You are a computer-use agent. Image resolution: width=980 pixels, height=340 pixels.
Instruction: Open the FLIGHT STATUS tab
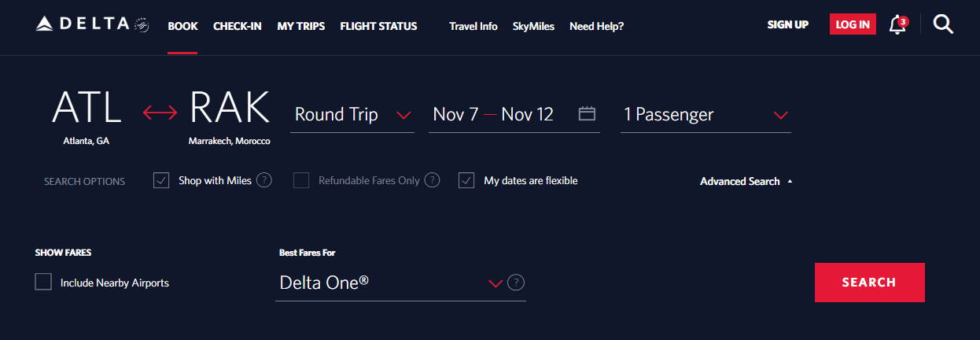(378, 26)
